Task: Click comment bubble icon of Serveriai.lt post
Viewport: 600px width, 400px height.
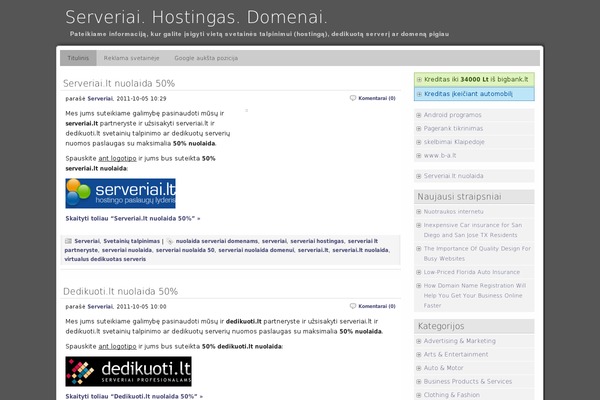Action: 353,98
